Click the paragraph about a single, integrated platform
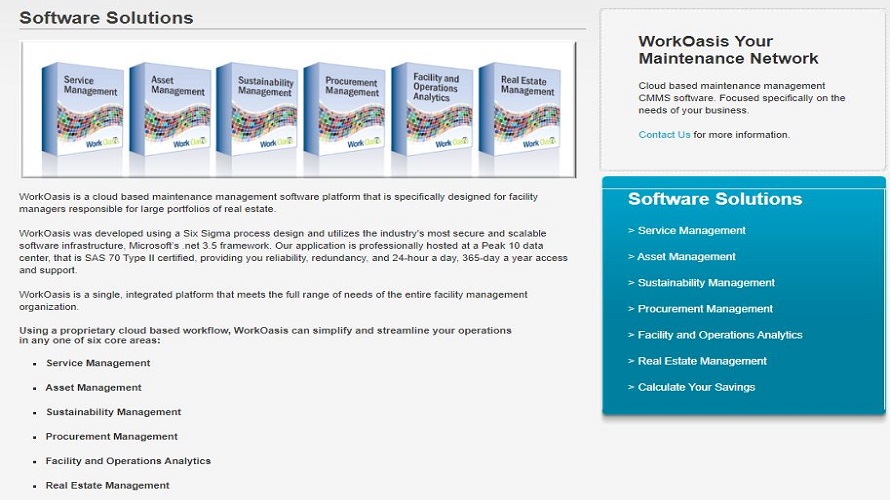This screenshot has width=890, height=500. (x=273, y=301)
